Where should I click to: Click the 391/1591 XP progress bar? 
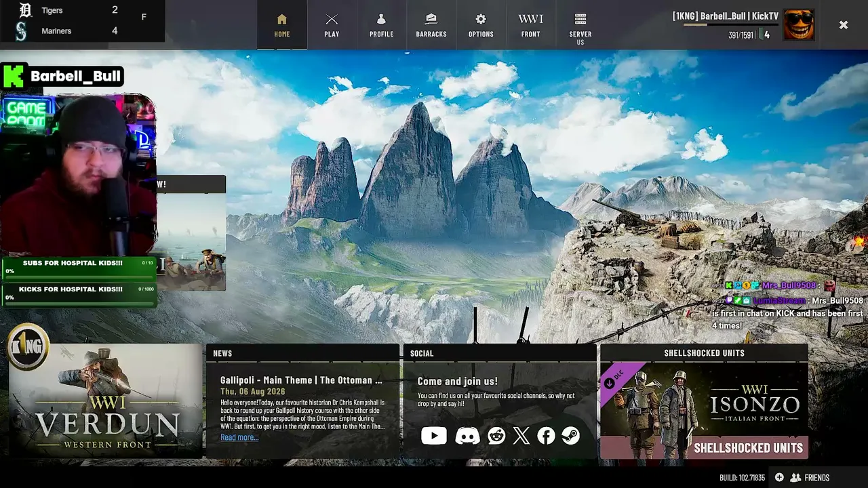click(x=730, y=25)
